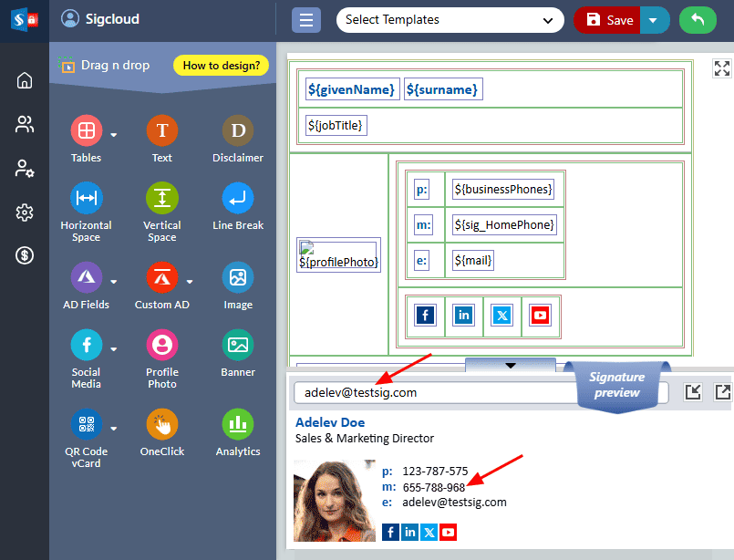Select the Tables design element

point(86,131)
